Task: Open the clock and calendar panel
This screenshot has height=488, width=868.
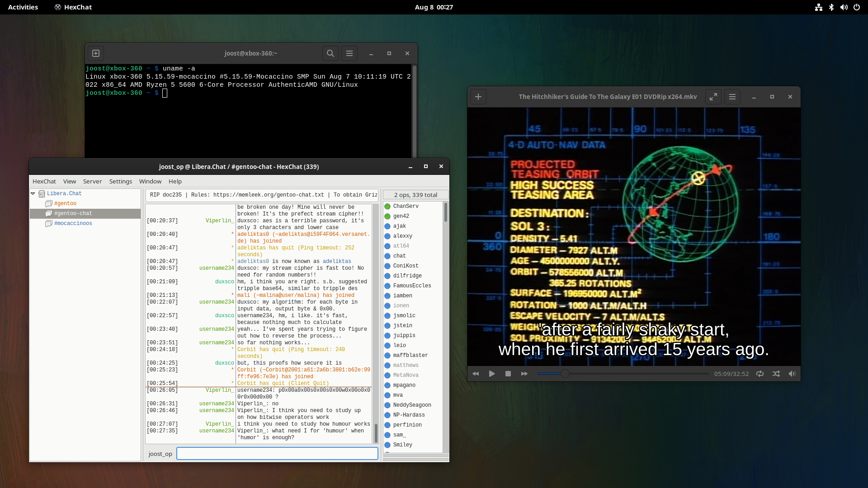Action: coord(434,7)
